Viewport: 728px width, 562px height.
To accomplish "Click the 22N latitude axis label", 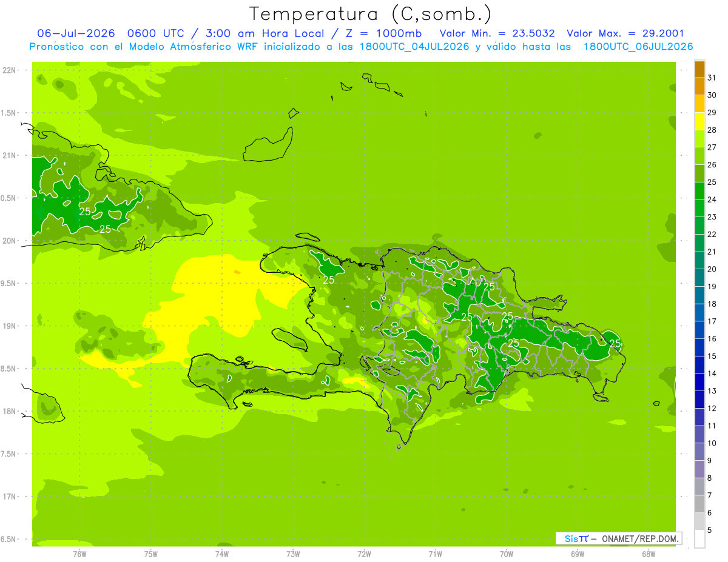I will [9, 70].
